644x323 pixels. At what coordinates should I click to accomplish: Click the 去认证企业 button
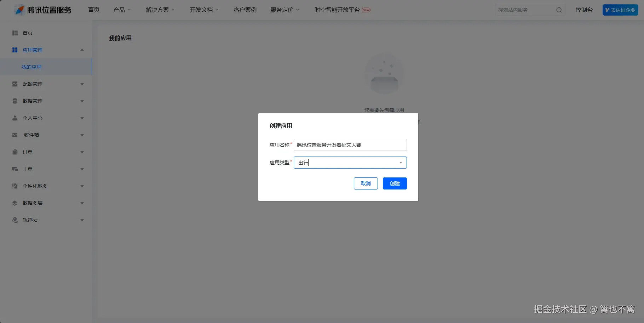(x=620, y=10)
